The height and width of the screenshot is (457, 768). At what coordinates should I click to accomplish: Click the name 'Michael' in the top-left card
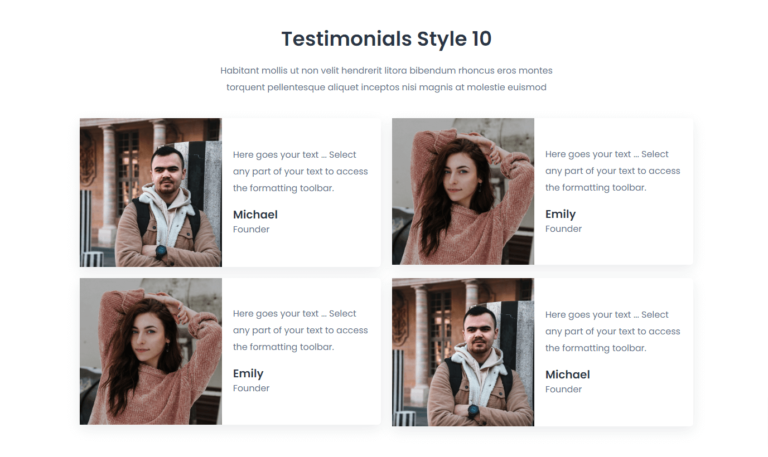[255, 214]
